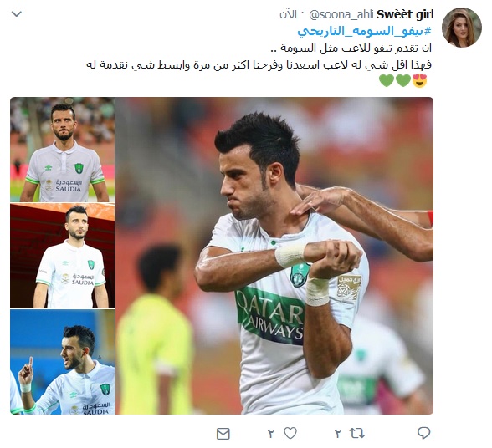
Task: Open the Arabic hashtag link
Action: (364, 32)
